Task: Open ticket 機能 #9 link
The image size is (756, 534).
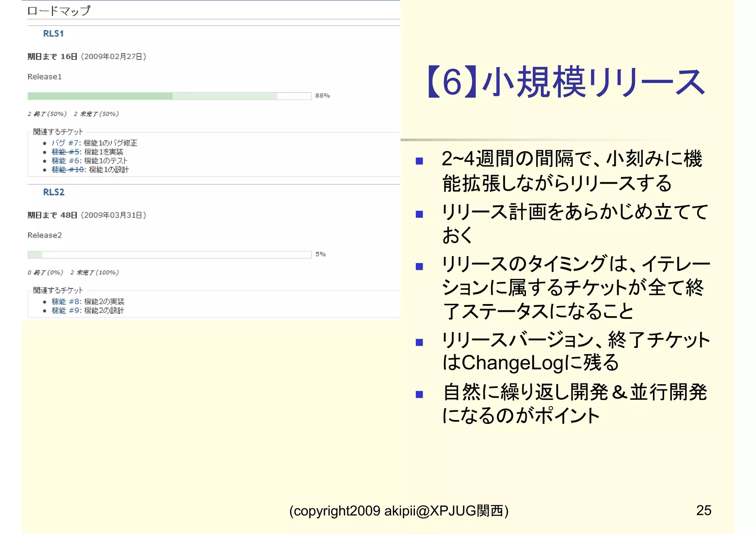Action: pos(65,310)
